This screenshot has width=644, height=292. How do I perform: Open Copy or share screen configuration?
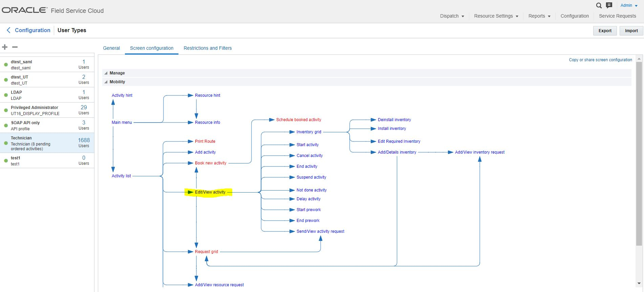point(600,60)
